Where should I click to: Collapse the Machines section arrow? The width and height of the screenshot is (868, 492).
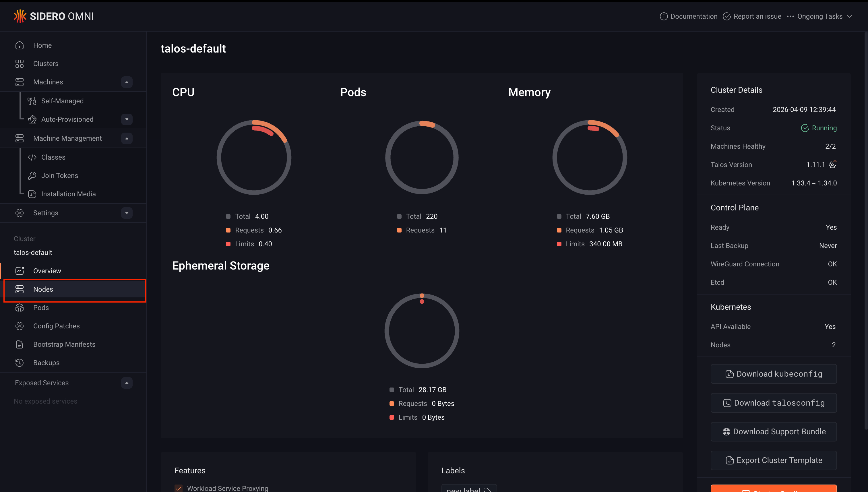(x=127, y=82)
